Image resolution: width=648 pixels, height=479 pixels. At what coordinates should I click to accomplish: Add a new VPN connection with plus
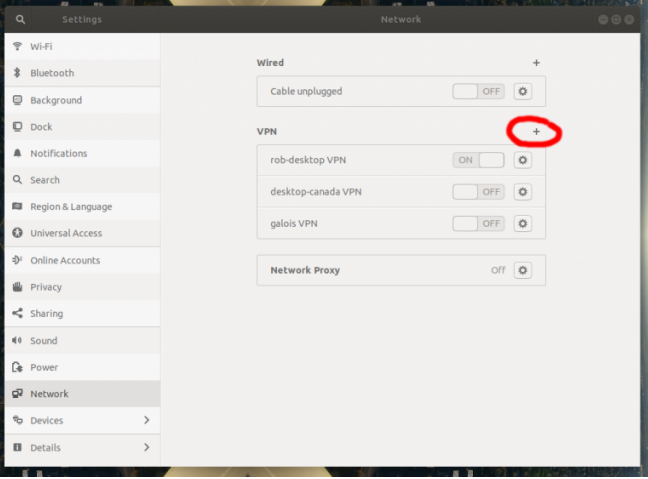pyautogui.click(x=536, y=132)
